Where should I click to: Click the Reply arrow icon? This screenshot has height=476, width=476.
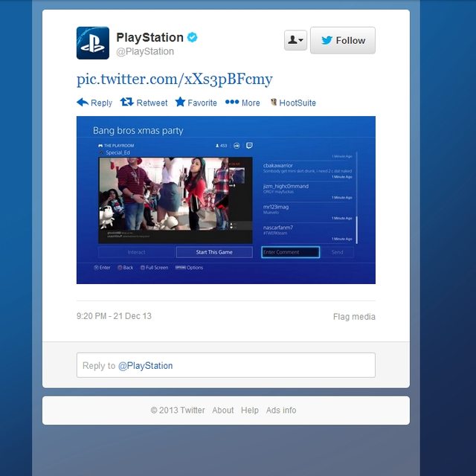[83, 103]
